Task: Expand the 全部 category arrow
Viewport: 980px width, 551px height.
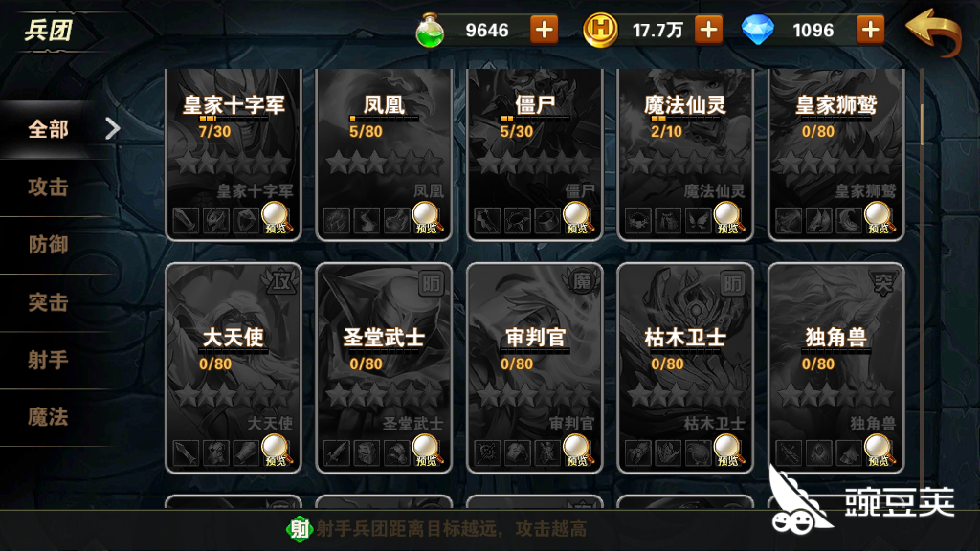Action: coord(113,129)
